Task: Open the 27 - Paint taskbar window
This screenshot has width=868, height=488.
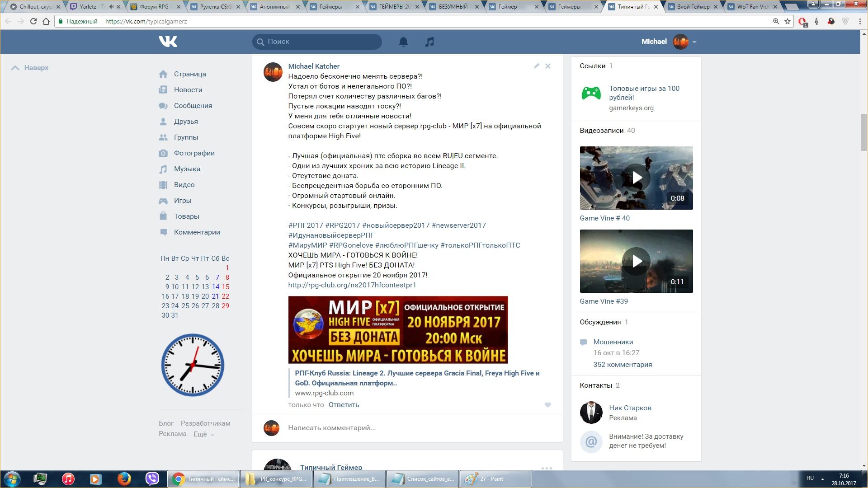Action: (x=495, y=479)
